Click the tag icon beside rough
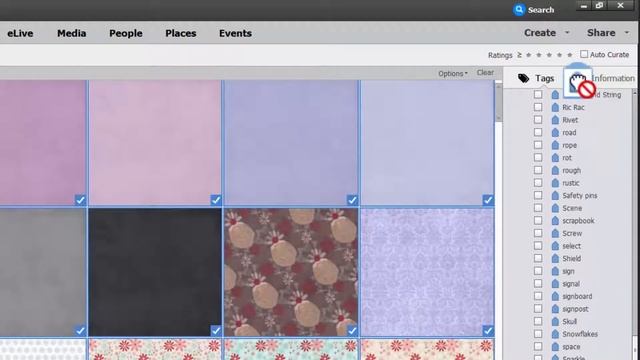The width and height of the screenshot is (640, 360). click(555, 170)
